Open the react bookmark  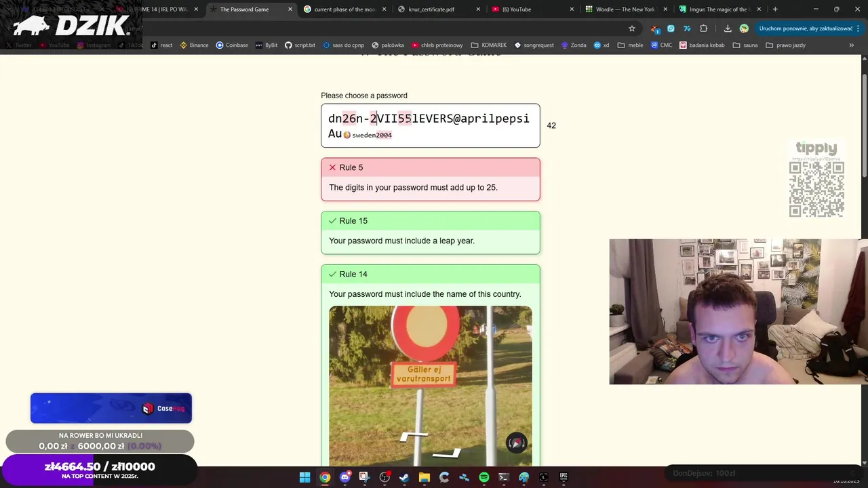161,45
